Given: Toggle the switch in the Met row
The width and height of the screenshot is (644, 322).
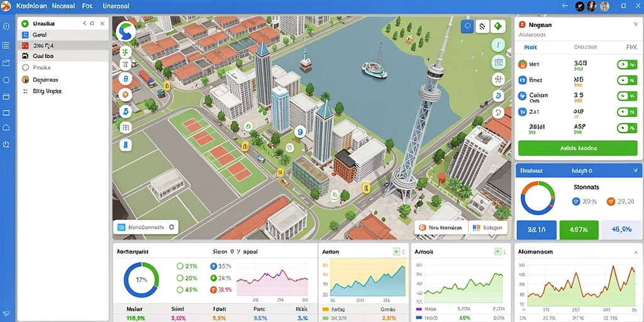Looking at the screenshot, I should click(x=627, y=65).
